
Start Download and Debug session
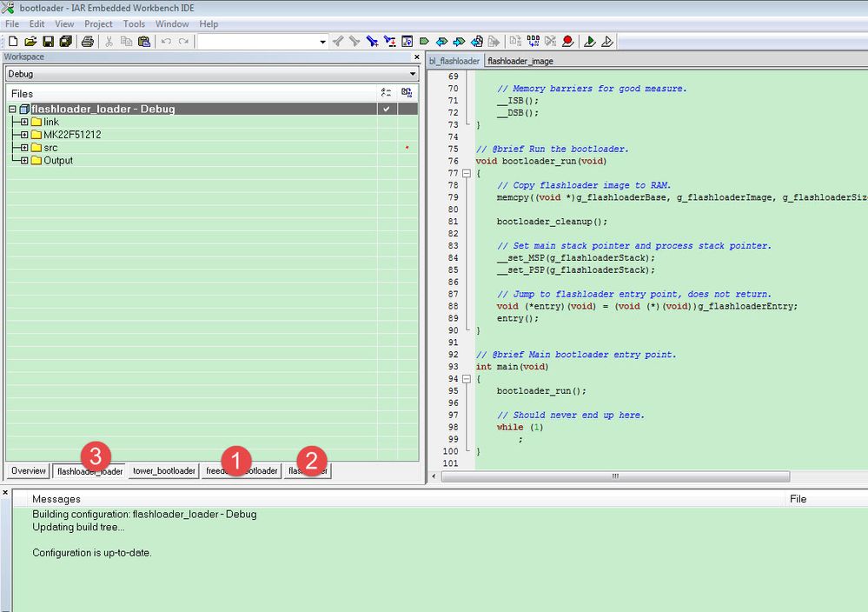590,42
